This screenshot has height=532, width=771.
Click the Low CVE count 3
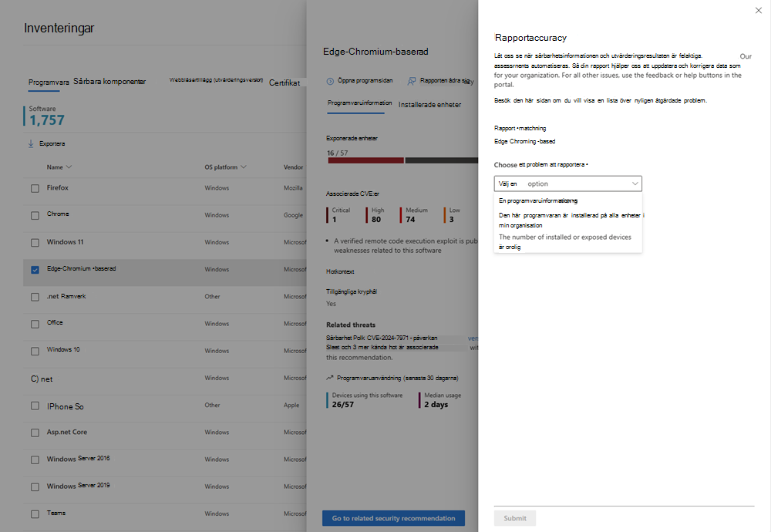pyautogui.click(x=451, y=219)
